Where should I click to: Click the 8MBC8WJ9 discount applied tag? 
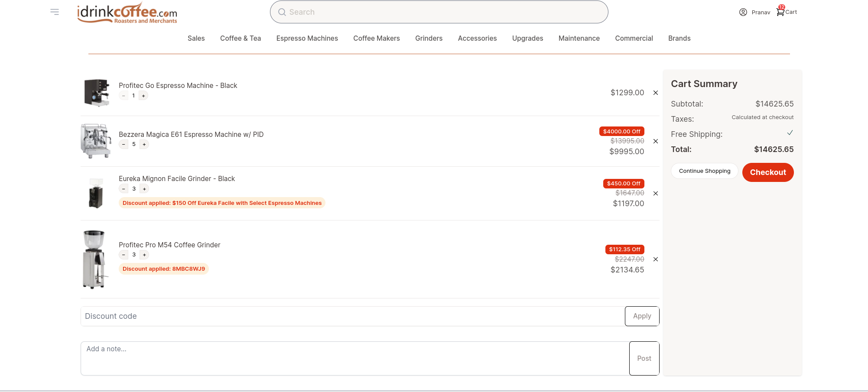point(164,269)
